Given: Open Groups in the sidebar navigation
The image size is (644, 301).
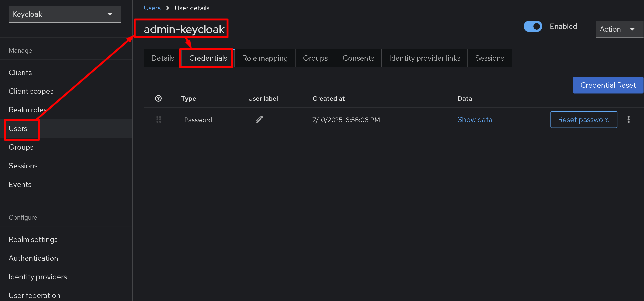Looking at the screenshot, I should point(66,147).
